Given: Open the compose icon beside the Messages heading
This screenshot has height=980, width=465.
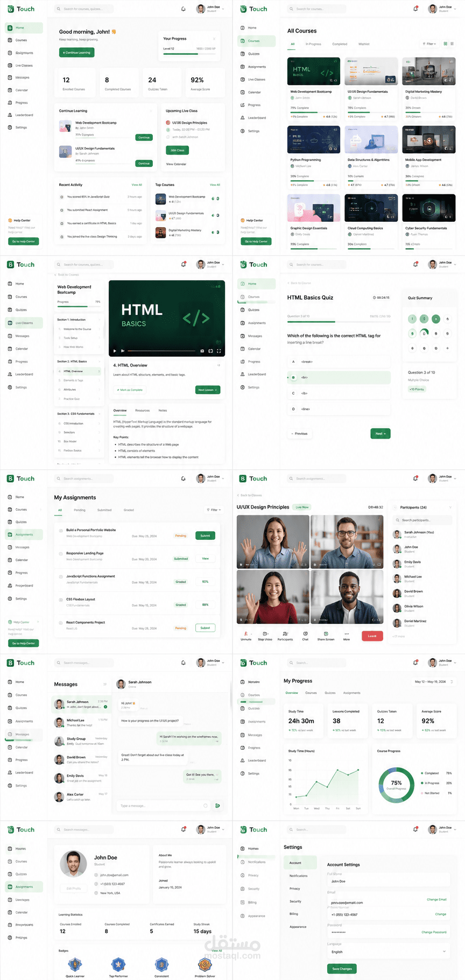Looking at the screenshot, I should point(104,685).
